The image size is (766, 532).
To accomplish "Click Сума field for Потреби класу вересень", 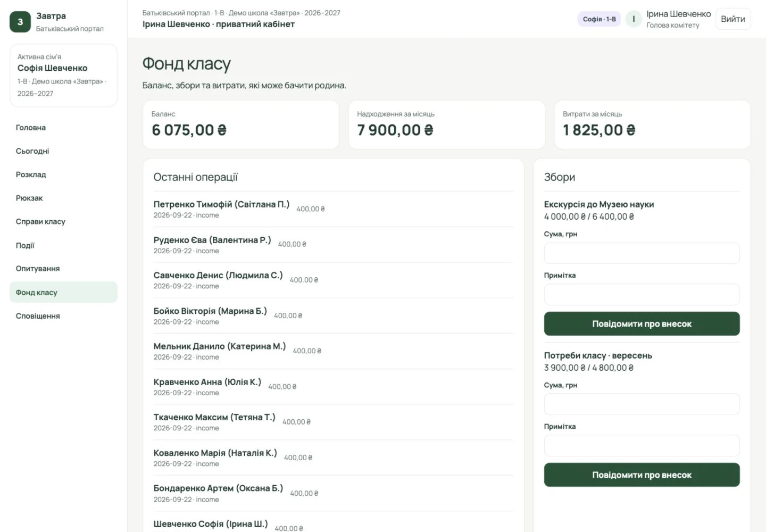I will click(642, 404).
